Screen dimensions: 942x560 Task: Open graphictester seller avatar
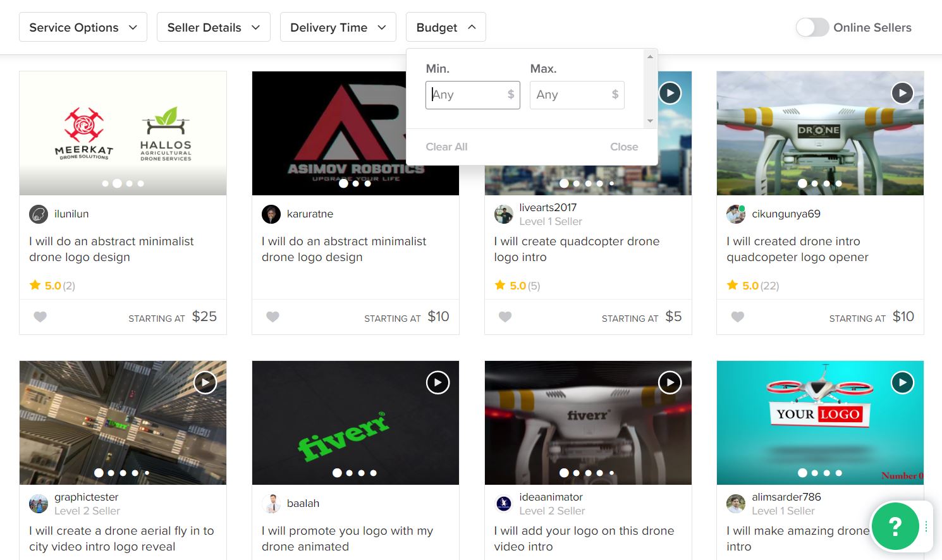(x=39, y=504)
